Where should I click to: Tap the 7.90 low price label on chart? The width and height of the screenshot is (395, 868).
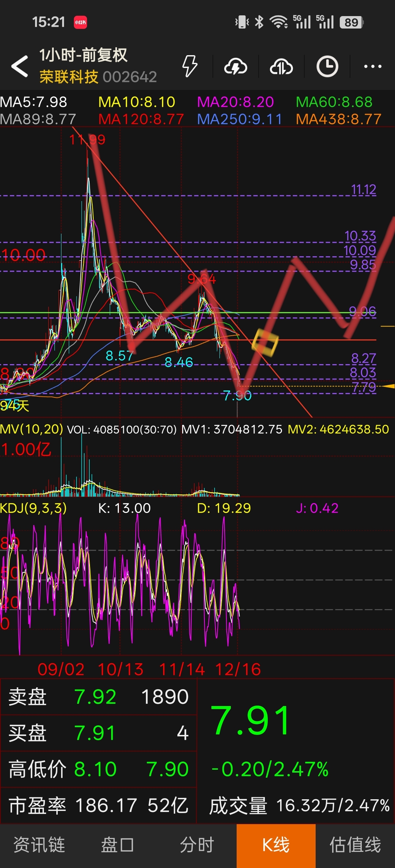point(237,396)
